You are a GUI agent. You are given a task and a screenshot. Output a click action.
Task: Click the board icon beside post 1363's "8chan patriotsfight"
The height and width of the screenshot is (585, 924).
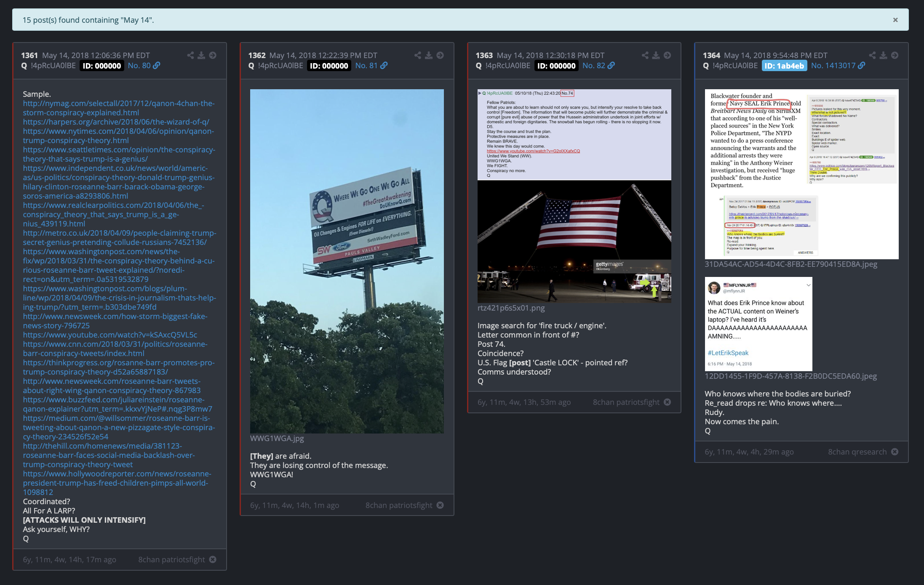point(667,402)
